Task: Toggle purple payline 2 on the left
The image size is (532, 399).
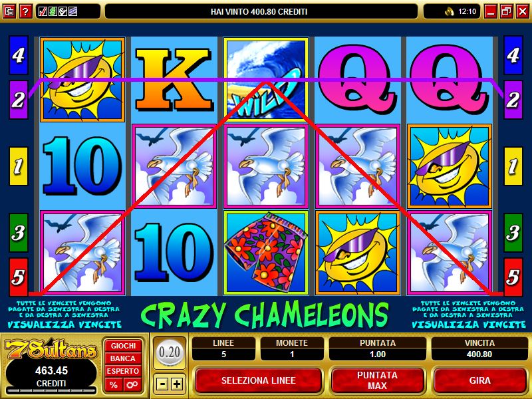Action: tap(19, 99)
